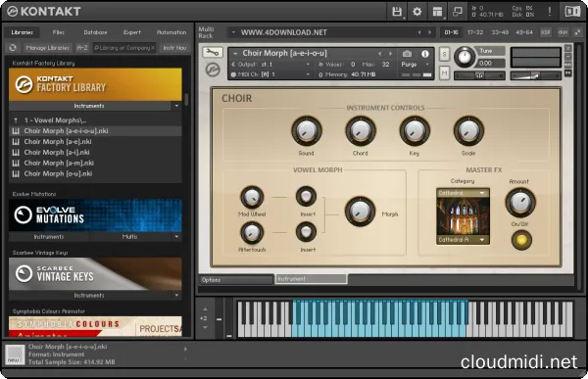Viewport: 588px width, 379px height.
Task: Open Evolve Mutations Instruments button
Action: pos(49,237)
